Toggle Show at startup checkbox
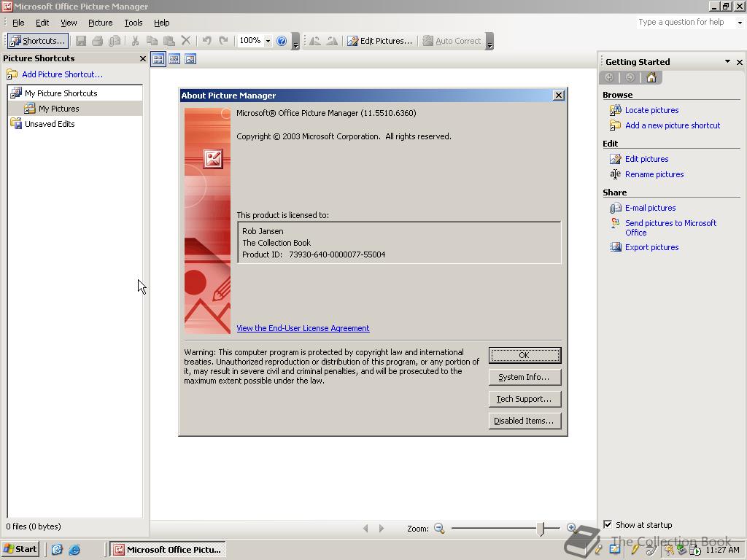747x560 pixels. pyautogui.click(x=608, y=524)
